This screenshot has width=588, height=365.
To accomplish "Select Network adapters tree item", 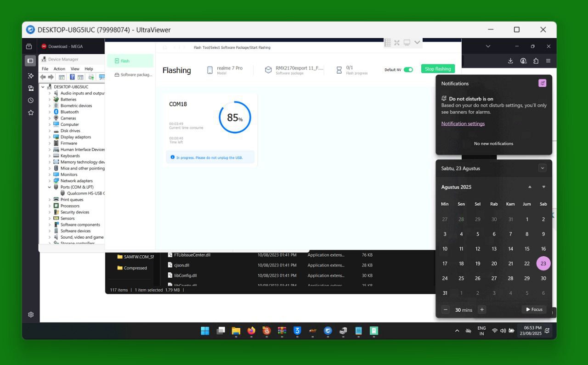I will [73, 181].
